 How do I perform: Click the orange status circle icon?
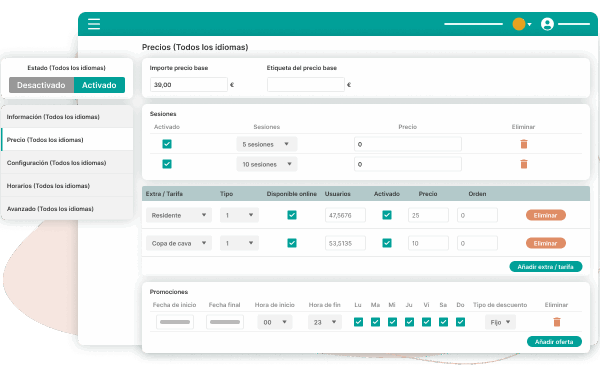(518, 24)
